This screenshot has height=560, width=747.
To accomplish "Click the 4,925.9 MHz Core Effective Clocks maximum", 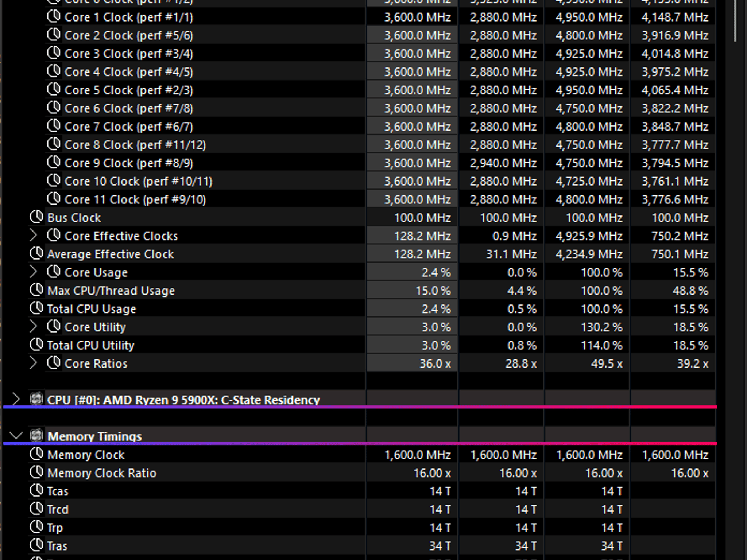I will pos(589,236).
